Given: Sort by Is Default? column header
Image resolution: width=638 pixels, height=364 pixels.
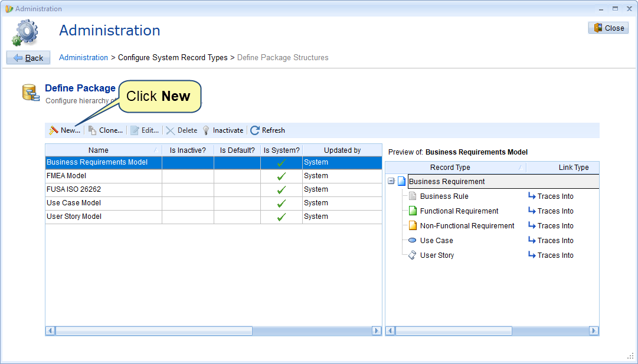Looking at the screenshot, I should [237, 150].
